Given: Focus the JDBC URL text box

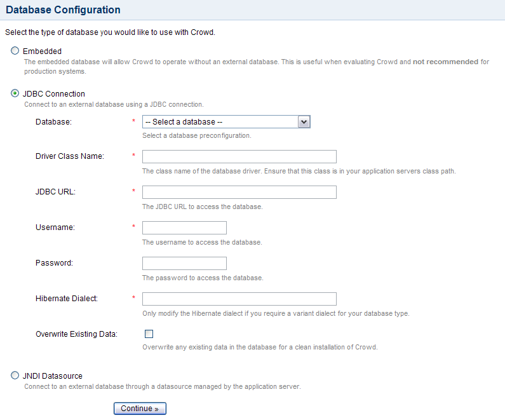Looking at the screenshot, I should 239,193.
